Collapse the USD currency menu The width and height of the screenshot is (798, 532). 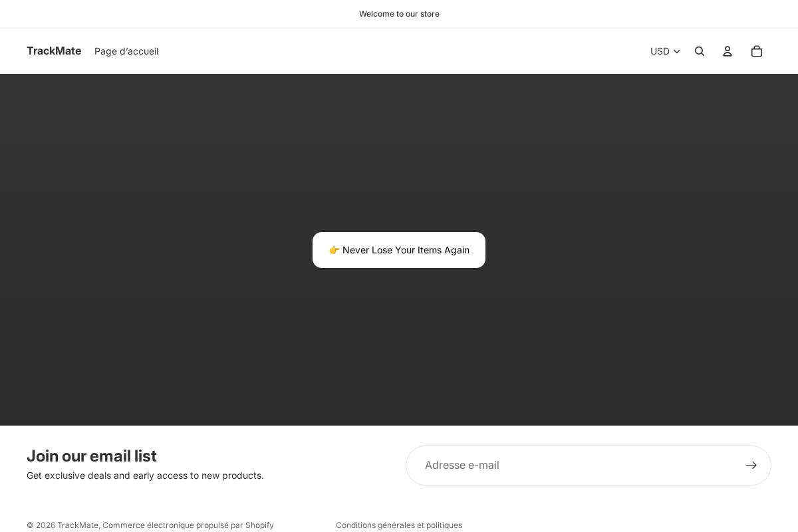tap(665, 51)
